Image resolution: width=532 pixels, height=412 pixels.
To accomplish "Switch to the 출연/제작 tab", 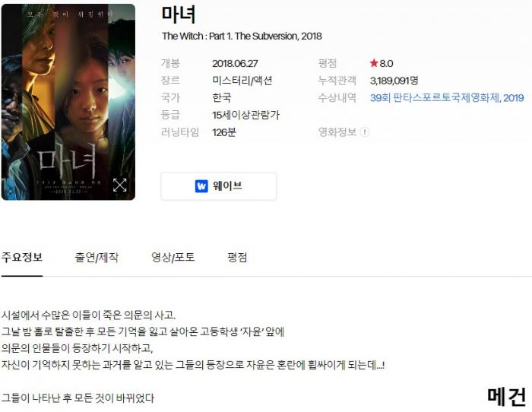I will [x=97, y=257].
